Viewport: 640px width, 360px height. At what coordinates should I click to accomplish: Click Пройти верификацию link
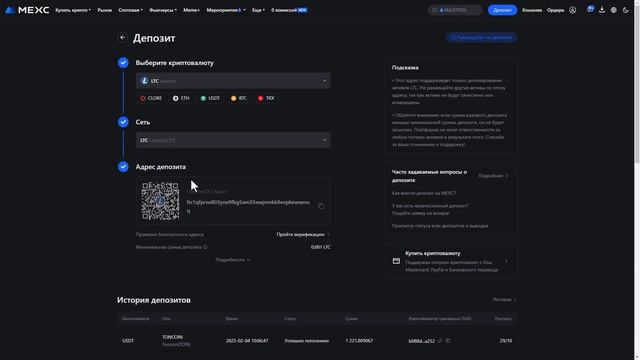[303, 234]
